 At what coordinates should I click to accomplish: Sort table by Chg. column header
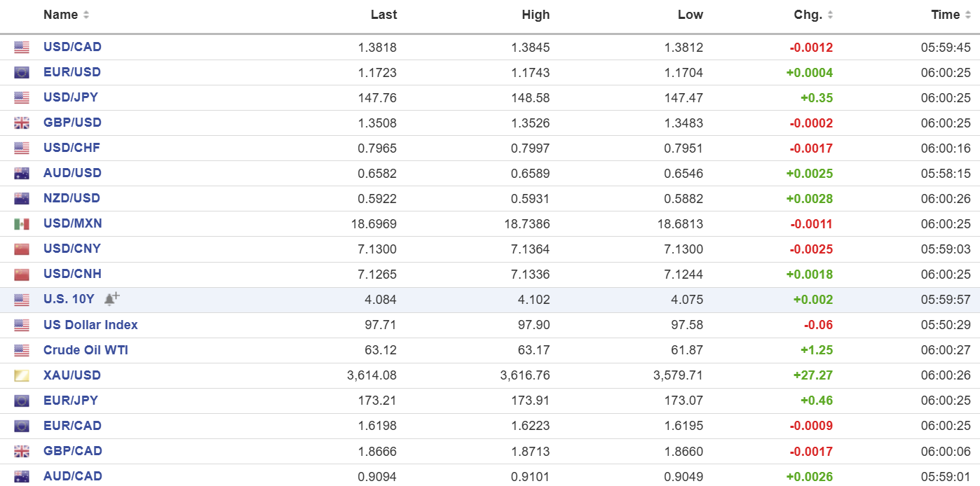coord(813,15)
